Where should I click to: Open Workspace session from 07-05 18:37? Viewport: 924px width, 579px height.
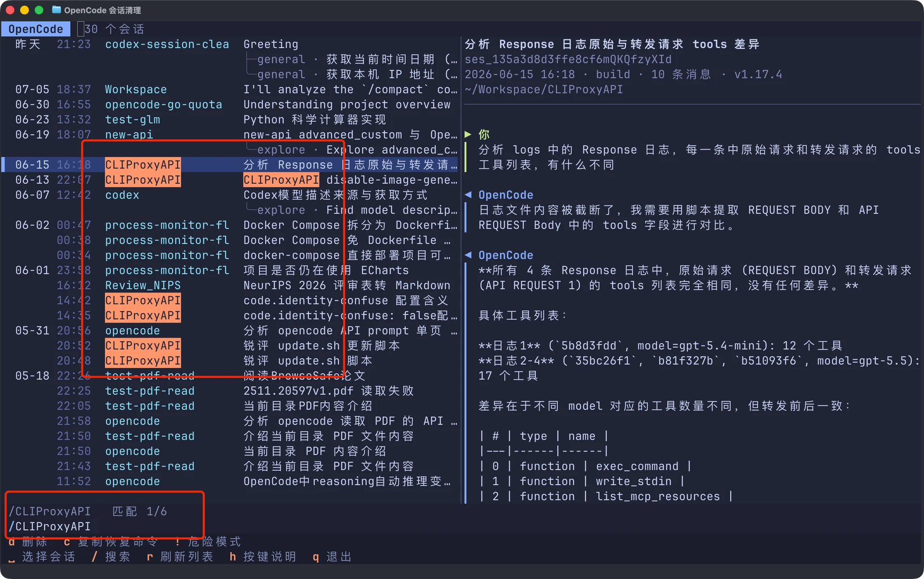pyautogui.click(x=230, y=89)
